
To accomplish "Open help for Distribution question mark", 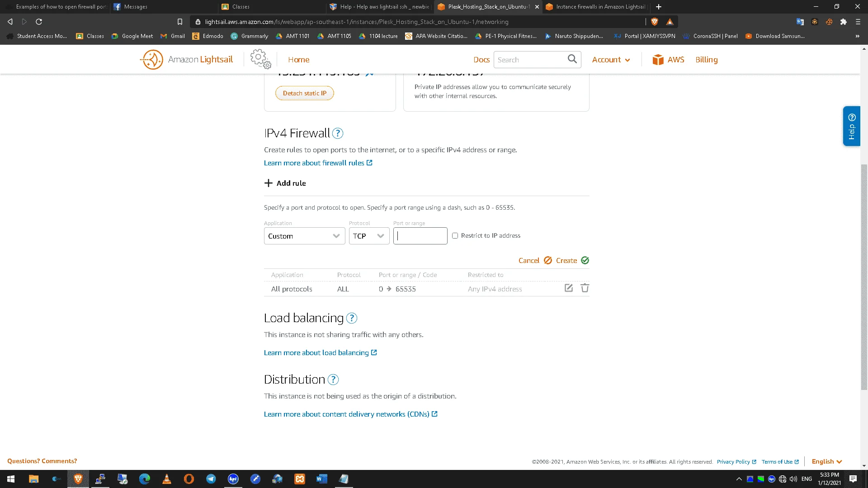I will click(x=333, y=380).
